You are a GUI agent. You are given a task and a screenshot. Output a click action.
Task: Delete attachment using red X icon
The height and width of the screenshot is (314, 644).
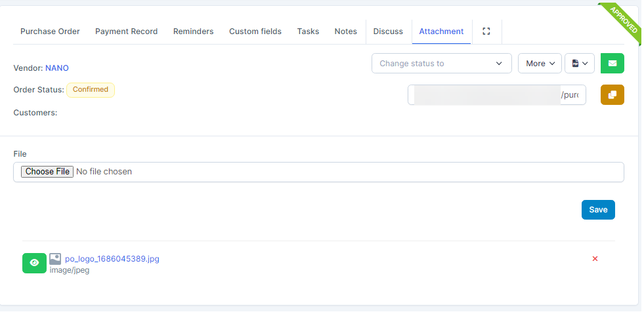595,259
